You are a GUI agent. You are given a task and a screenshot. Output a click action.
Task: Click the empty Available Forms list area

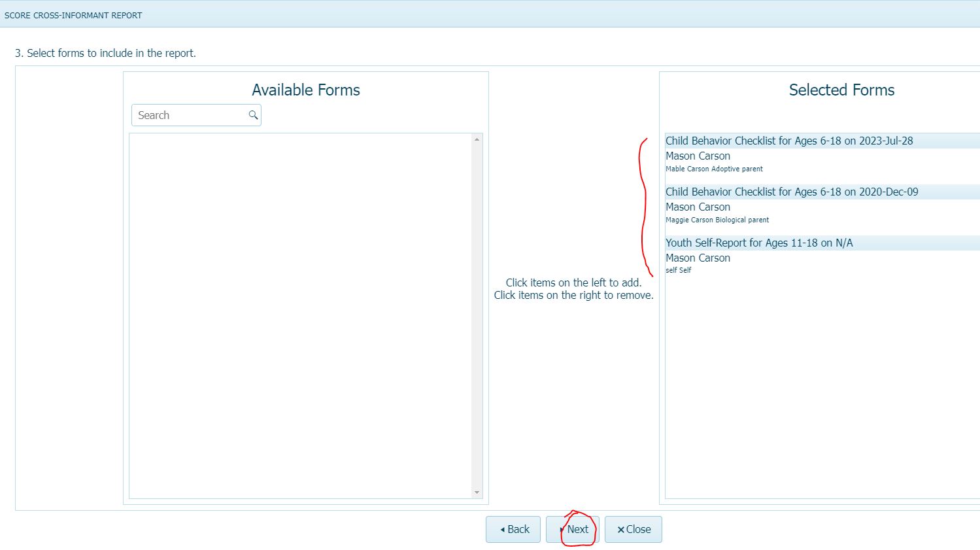click(300, 314)
